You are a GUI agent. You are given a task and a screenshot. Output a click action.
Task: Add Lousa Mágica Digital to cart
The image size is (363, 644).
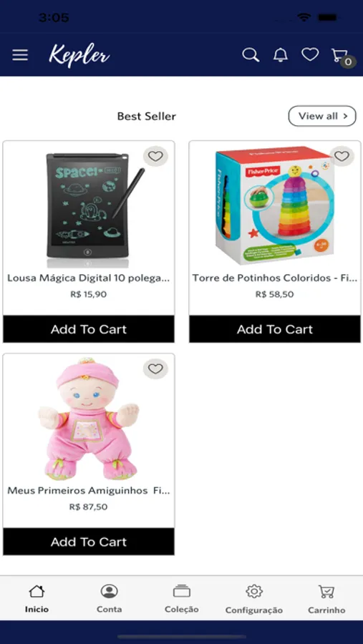tap(89, 329)
